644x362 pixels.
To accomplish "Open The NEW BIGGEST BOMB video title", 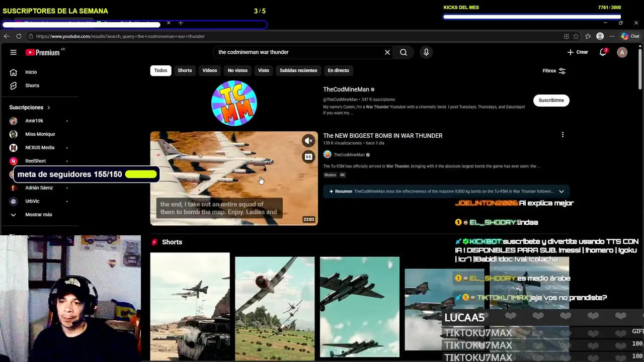I will click(383, 136).
